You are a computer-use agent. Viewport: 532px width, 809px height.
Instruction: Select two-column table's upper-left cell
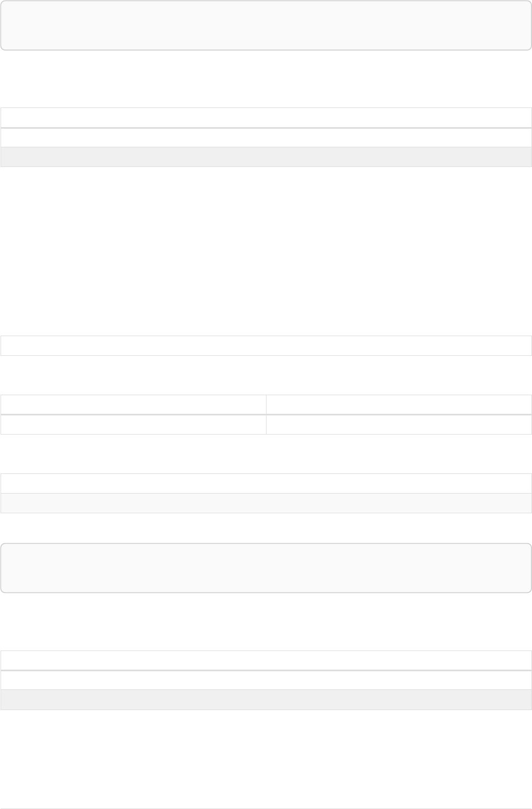pyautogui.click(x=133, y=404)
